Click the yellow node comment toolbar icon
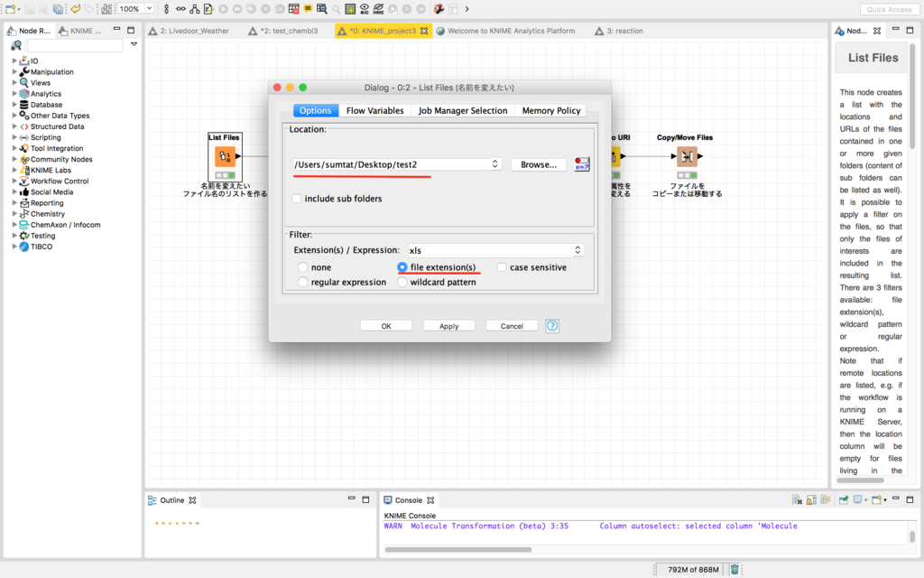Viewport: 924px width, 578px height. pos(308,9)
